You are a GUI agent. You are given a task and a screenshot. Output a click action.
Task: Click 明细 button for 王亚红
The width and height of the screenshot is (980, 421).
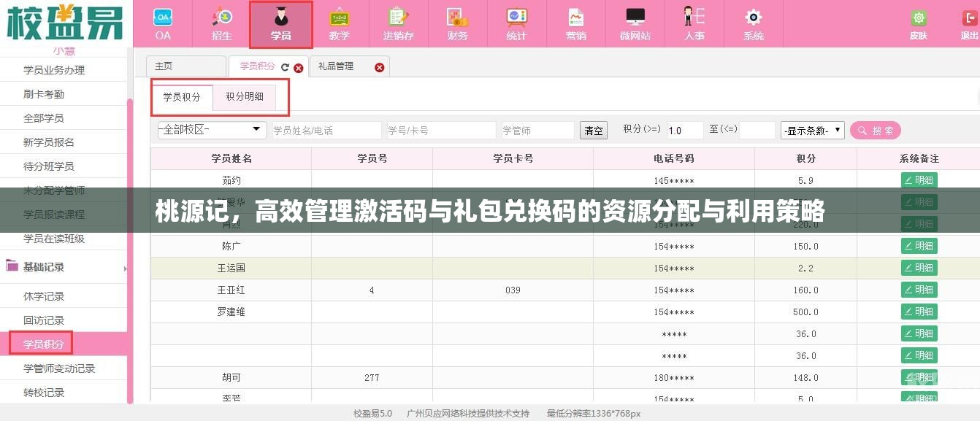pos(918,290)
